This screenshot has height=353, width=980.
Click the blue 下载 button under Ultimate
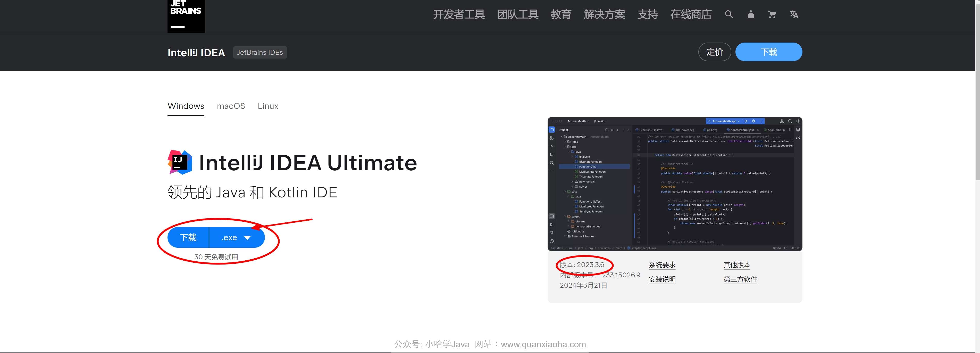(188, 237)
